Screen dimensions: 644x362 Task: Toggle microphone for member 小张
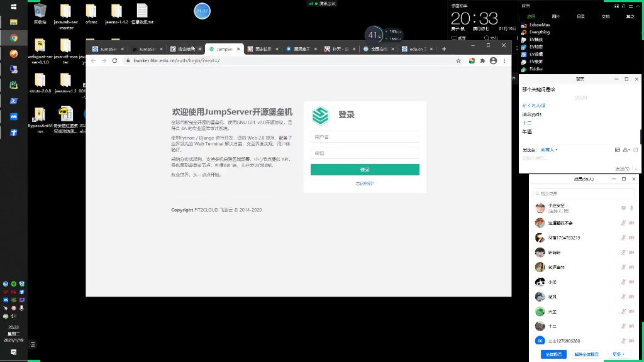[x=623, y=282]
